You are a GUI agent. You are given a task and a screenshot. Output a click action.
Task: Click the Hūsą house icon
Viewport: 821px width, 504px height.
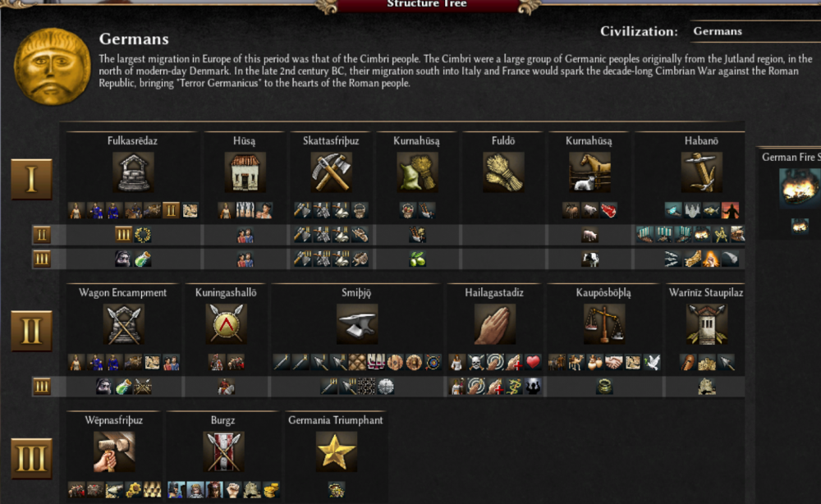point(245,172)
